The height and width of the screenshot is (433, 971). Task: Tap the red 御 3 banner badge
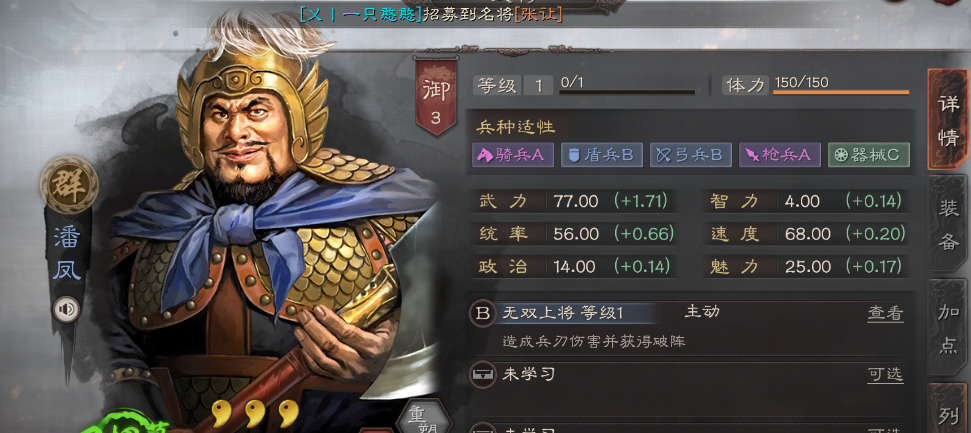(x=436, y=97)
